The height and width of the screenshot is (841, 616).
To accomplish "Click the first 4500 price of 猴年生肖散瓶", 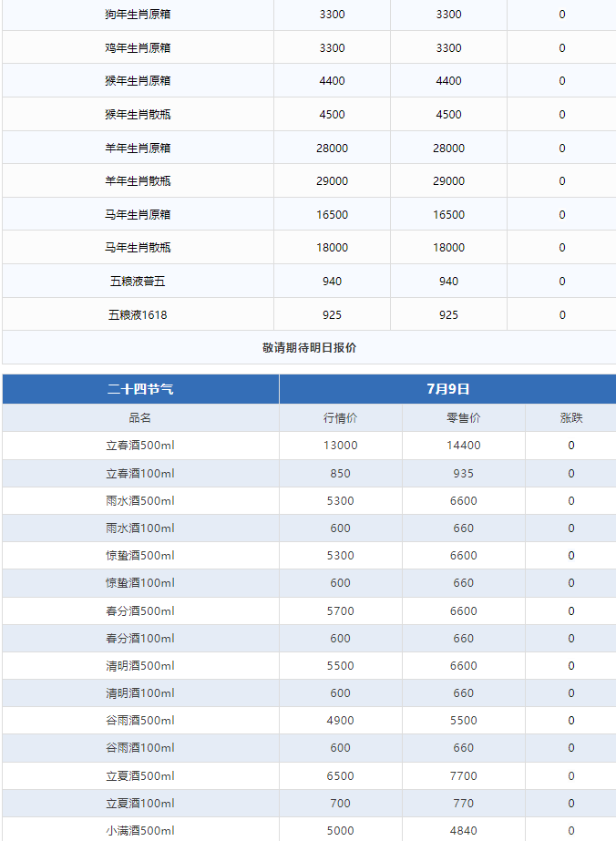I will 332,114.
